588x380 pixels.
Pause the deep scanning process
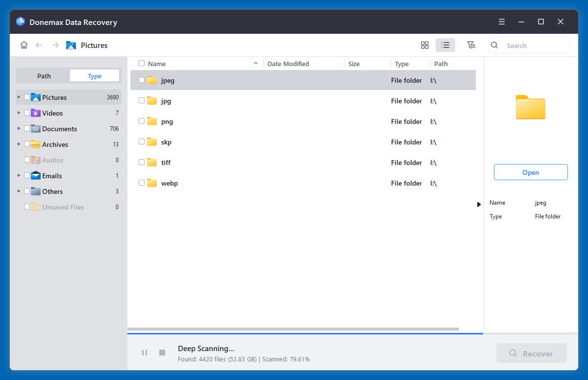pyautogui.click(x=145, y=352)
